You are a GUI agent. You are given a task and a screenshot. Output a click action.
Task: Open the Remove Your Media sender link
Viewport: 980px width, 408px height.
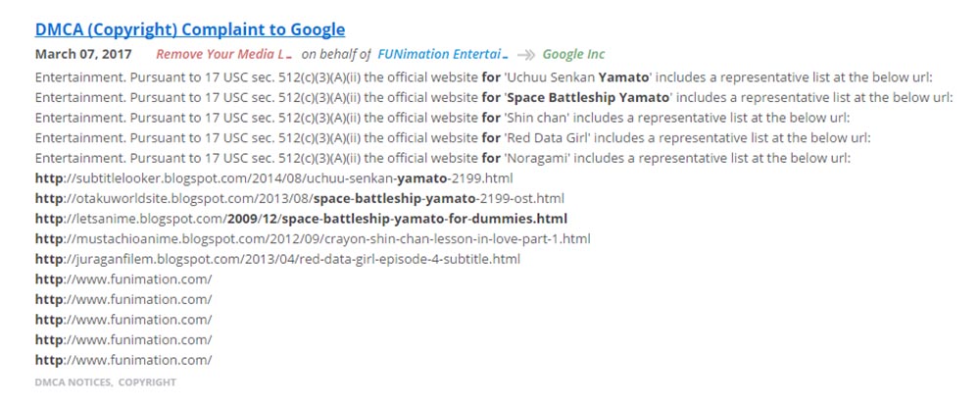point(224,55)
